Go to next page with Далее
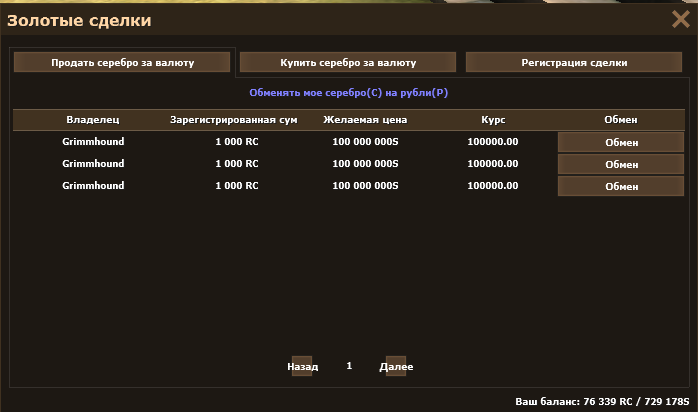The image size is (698, 412). (396, 366)
